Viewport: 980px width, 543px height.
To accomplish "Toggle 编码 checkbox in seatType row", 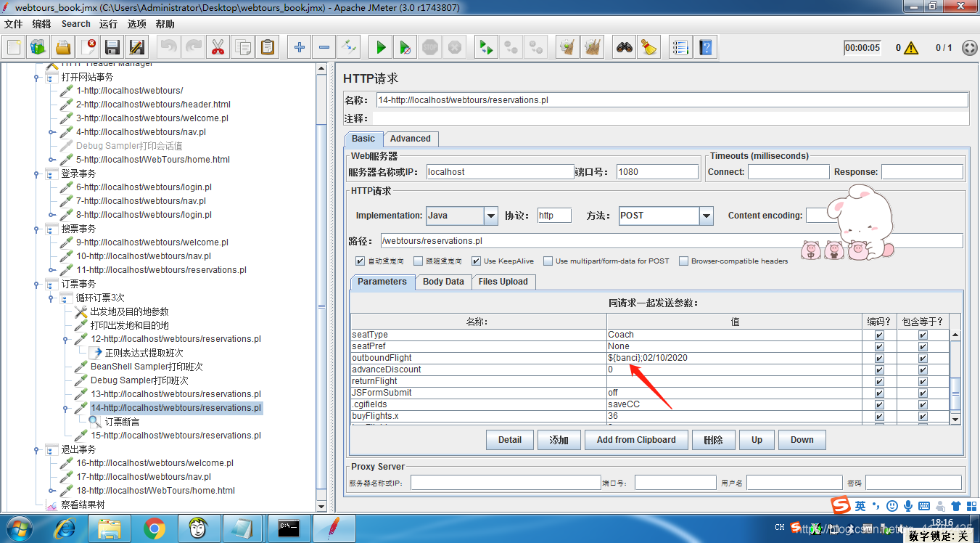I will pyautogui.click(x=880, y=335).
